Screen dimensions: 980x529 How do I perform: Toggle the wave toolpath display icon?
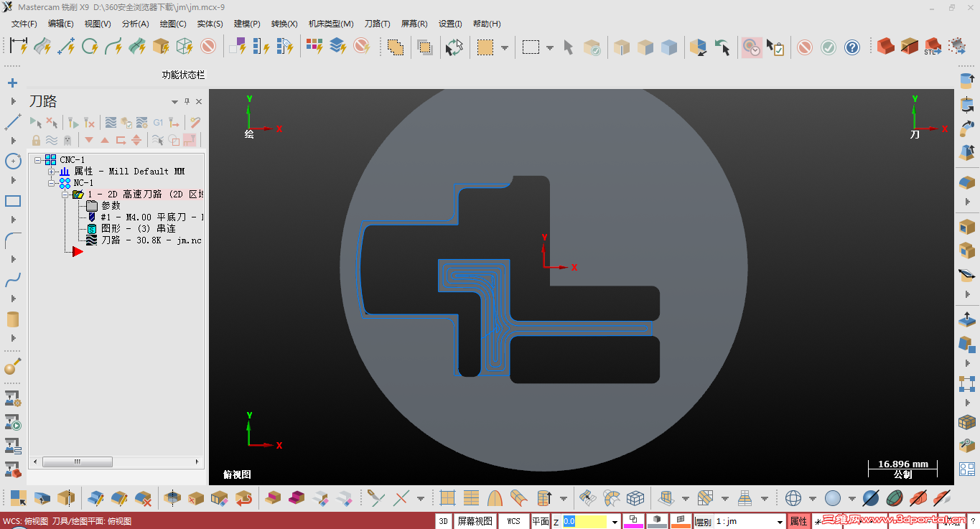pyautogui.click(x=52, y=140)
